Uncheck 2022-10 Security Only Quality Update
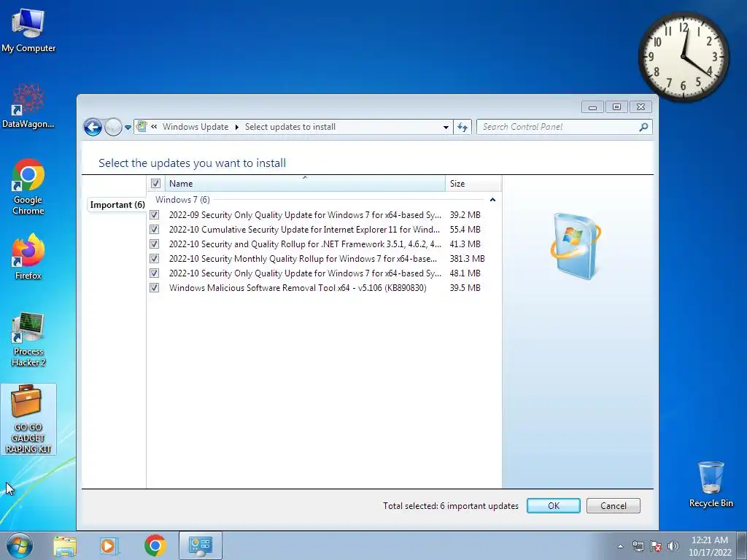The width and height of the screenshot is (747, 560). [x=155, y=273]
